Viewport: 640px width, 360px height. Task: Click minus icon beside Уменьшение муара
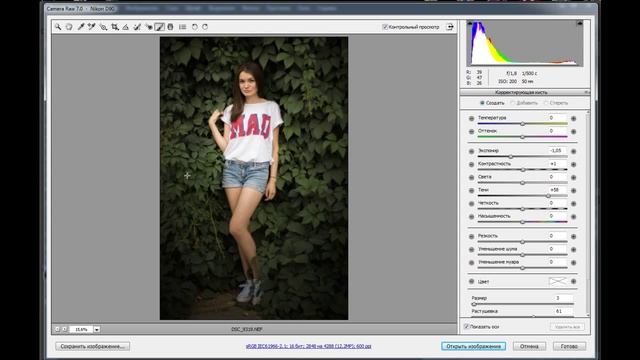point(471,262)
